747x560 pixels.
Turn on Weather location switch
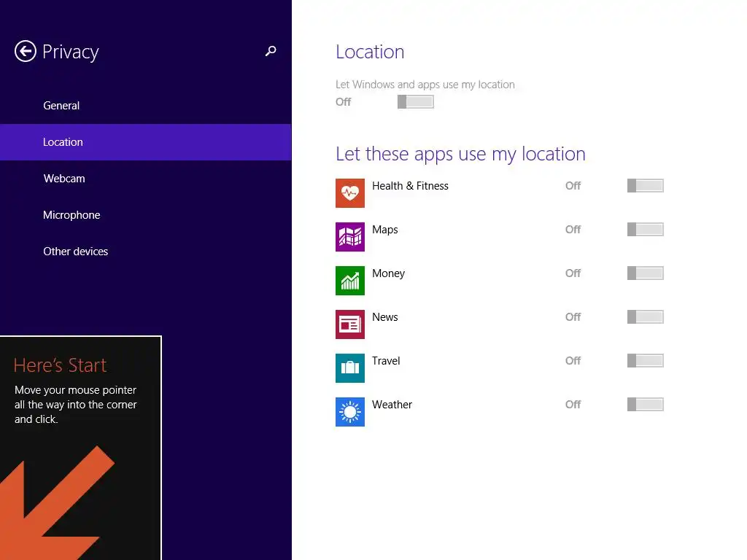pyautogui.click(x=645, y=405)
